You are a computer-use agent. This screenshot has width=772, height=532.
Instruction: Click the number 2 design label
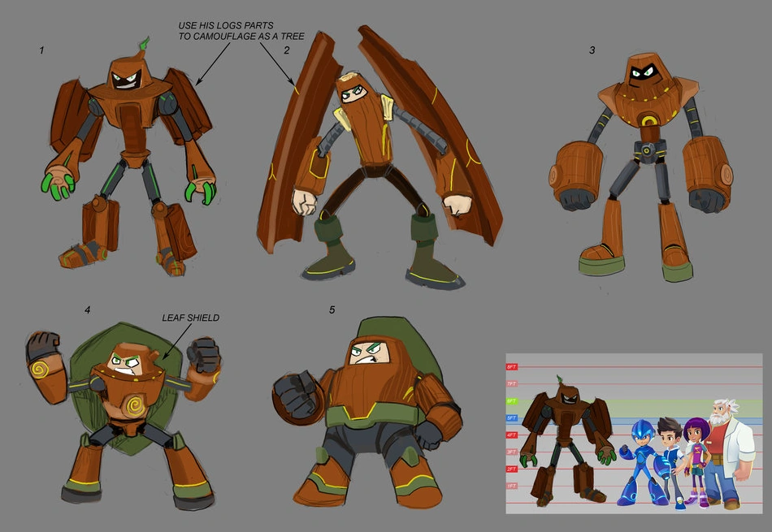point(287,50)
